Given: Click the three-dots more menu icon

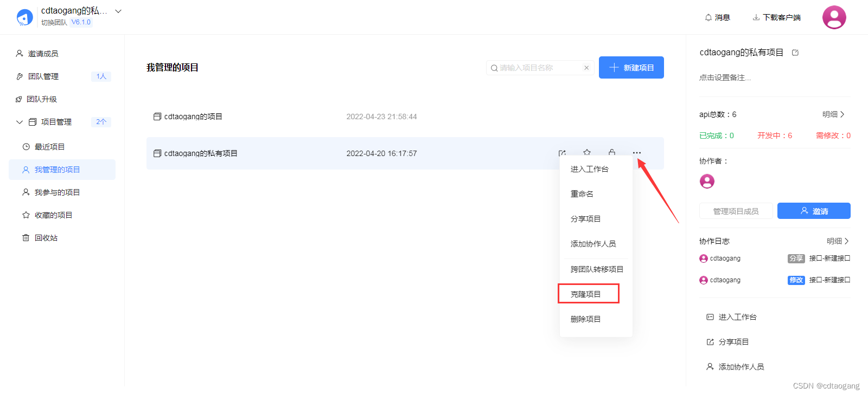Looking at the screenshot, I should (637, 153).
